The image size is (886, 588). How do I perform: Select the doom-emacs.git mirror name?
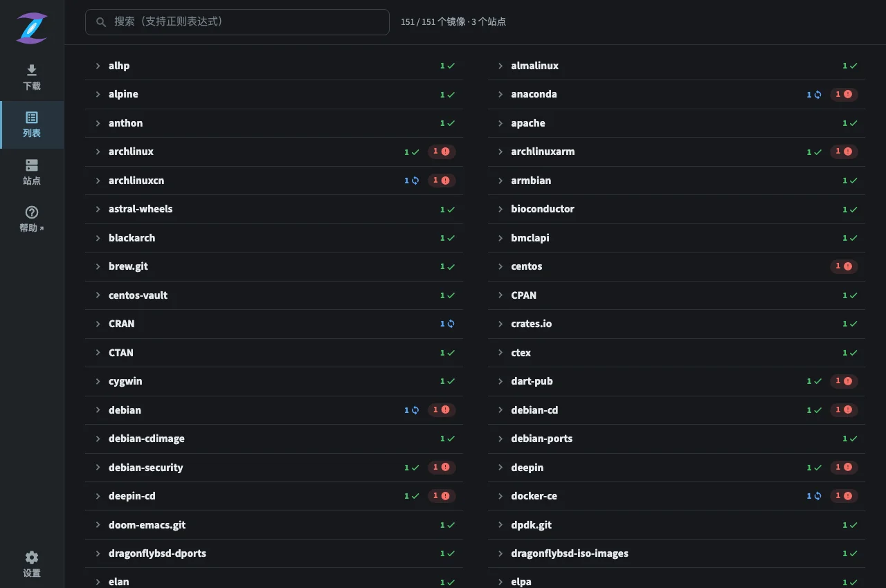click(x=147, y=525)
